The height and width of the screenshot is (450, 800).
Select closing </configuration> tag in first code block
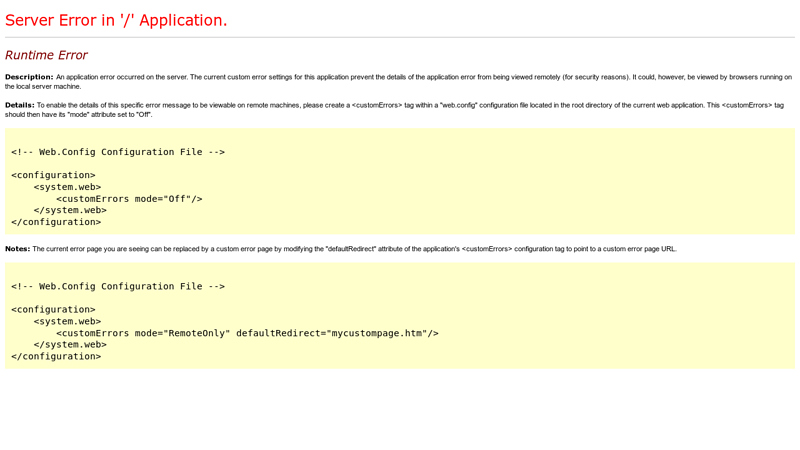point(56,222)
